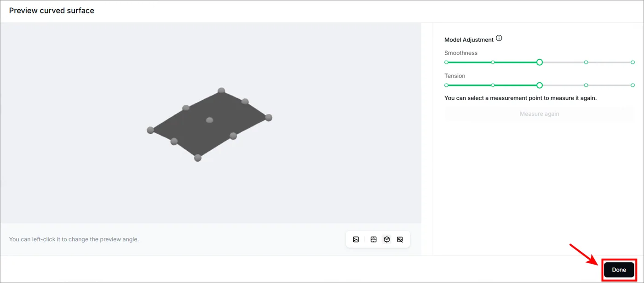This screenshot has width=644, height=283.
Task: Set Smoothness slider to its fourth stop
Action: (586, 62)
